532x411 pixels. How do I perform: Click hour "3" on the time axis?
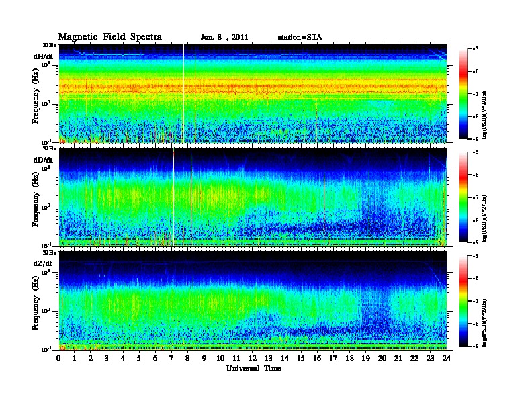[x=107, y=359]
